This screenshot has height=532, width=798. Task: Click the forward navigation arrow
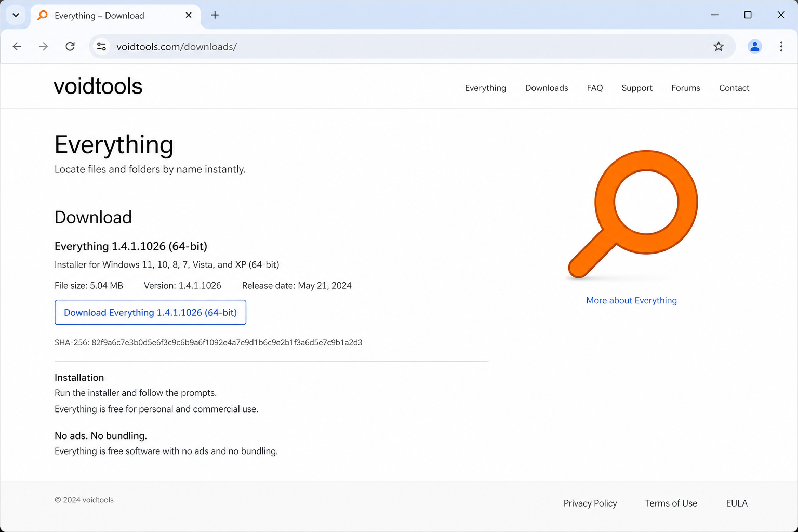coord(44,47)
